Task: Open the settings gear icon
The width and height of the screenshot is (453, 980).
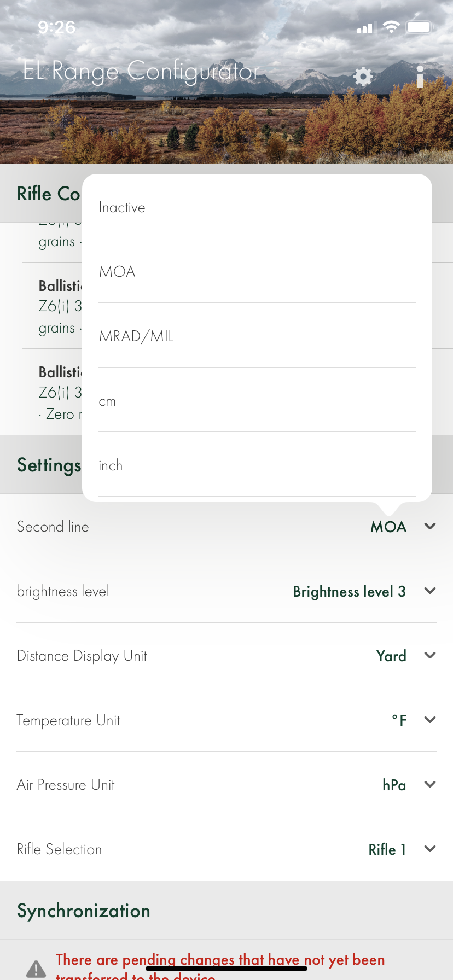Action: click(363, 77)
